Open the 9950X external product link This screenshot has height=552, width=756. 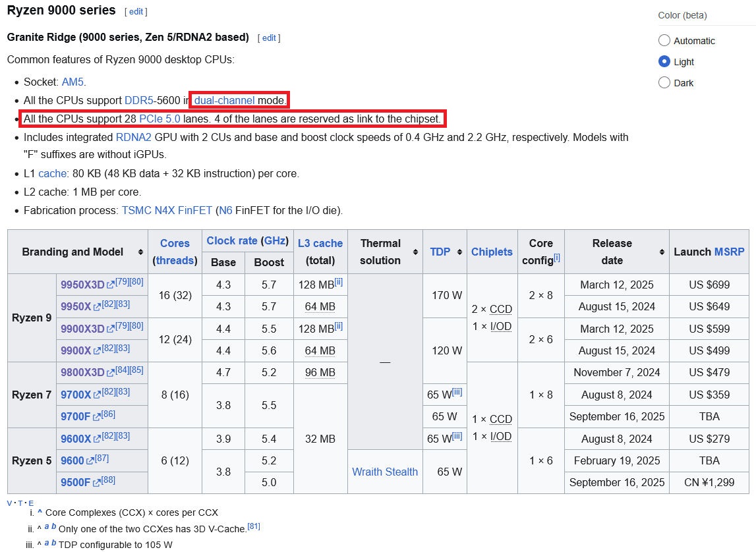point(80,307)
